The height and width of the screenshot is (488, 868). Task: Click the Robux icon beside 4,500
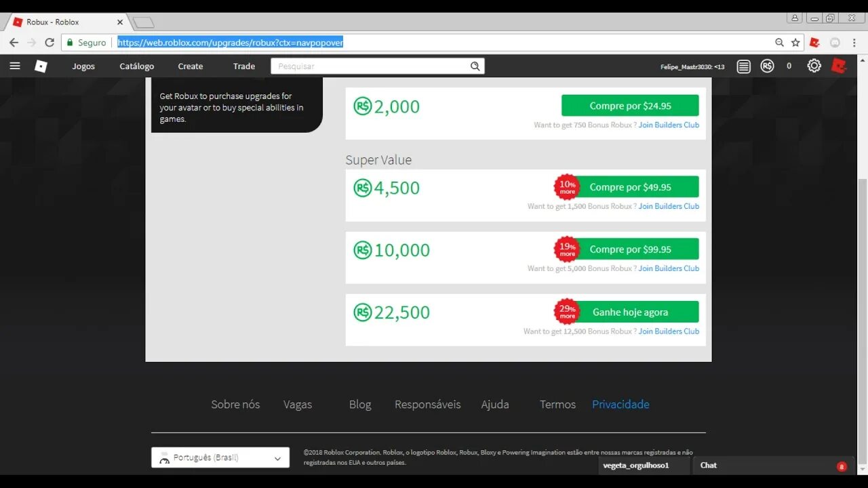(363, 188)
